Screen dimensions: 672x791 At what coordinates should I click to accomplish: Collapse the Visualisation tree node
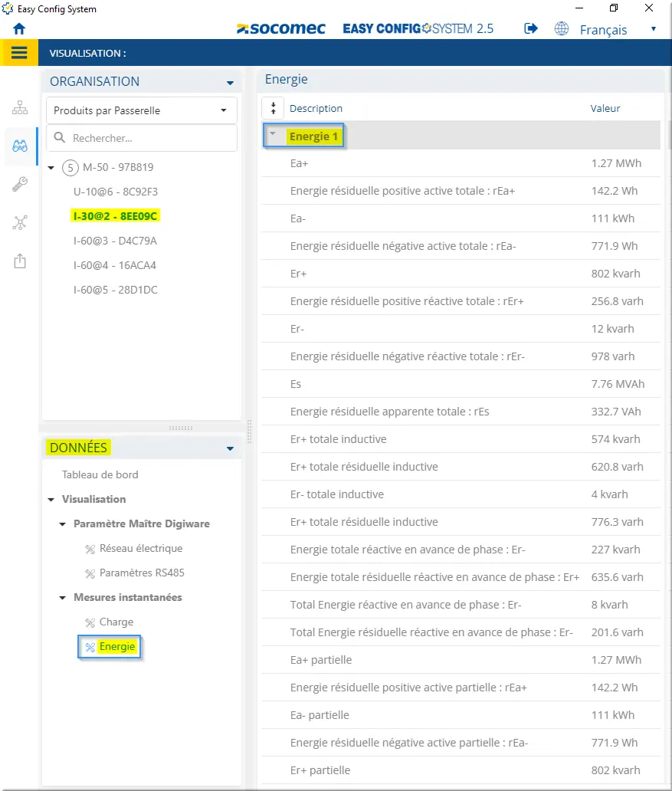(x=51, y=500)
